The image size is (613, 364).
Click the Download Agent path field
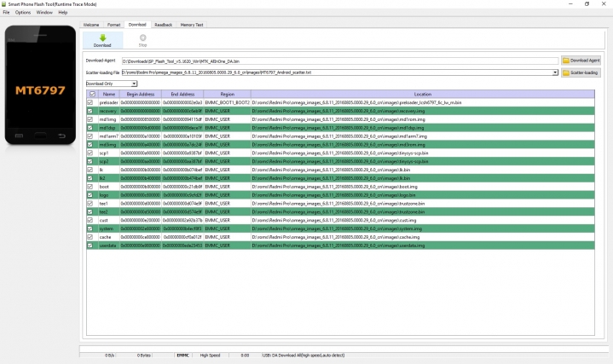pyautogui.click(x=339, y=61)
